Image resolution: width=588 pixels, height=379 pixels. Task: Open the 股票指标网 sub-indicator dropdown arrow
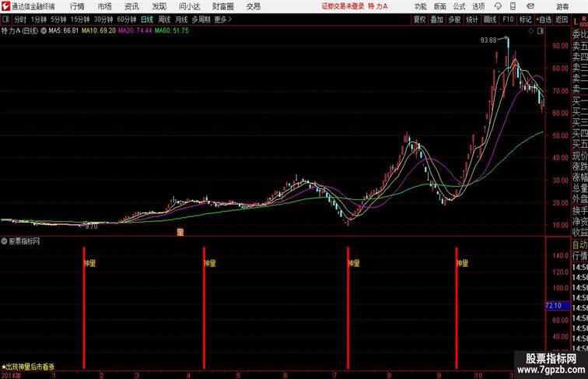[4, 241]
